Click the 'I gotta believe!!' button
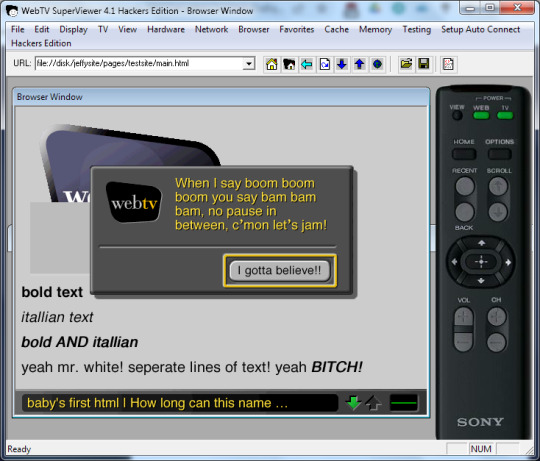This screenshot has height=461, width=540. click(280, 271)
